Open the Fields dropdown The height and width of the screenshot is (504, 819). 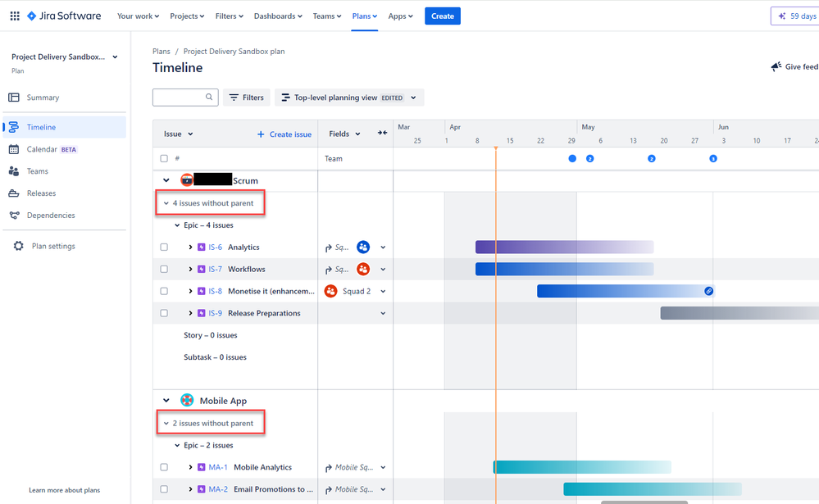click(x=344, y=134)
